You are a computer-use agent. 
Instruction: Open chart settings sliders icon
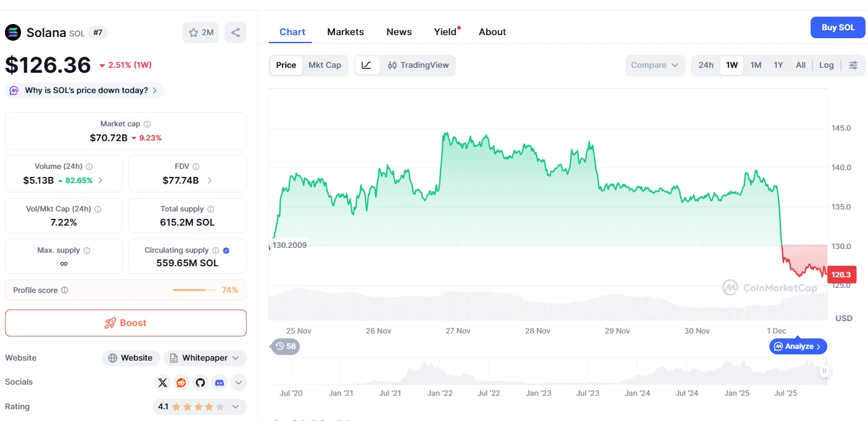[853, 65]
